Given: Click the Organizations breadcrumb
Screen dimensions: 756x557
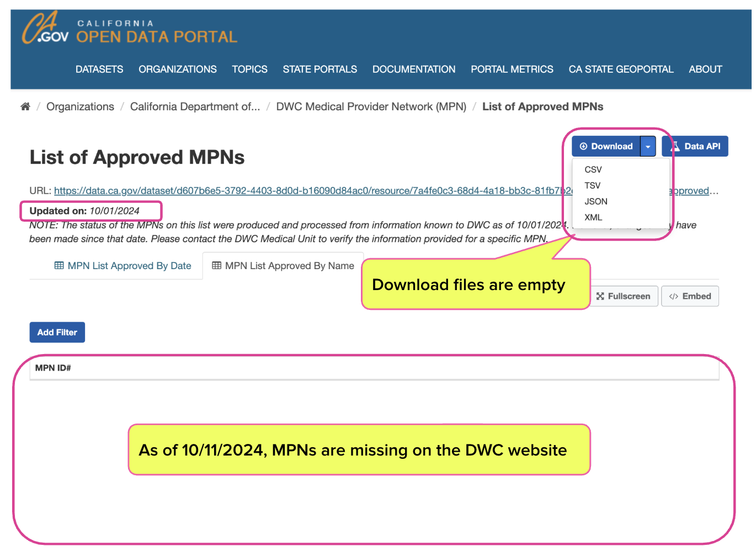Looking at the screenshot, I should tap(80, 106).
